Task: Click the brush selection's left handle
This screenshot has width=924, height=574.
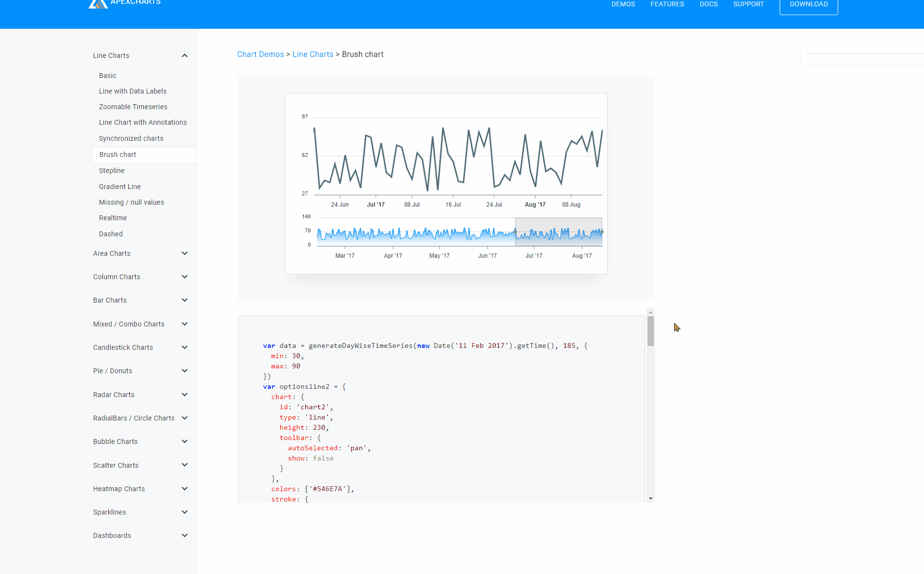Action: pos(515,232)
